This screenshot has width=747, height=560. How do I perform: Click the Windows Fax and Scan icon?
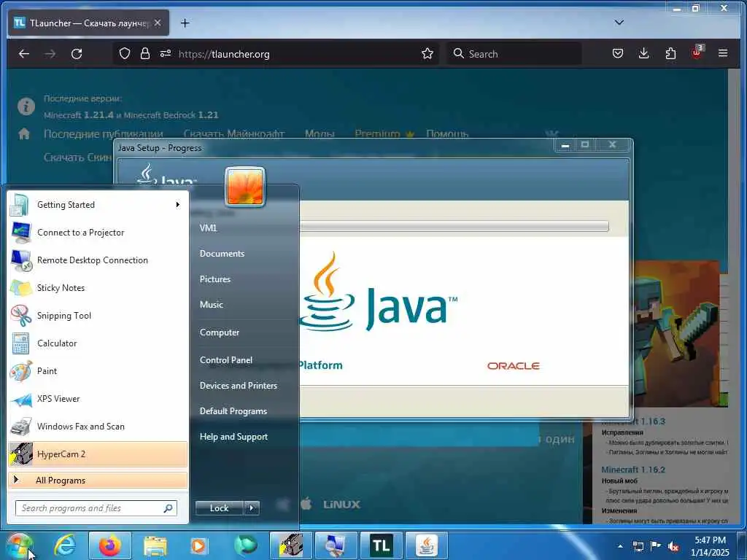click(x=21, y=427)
